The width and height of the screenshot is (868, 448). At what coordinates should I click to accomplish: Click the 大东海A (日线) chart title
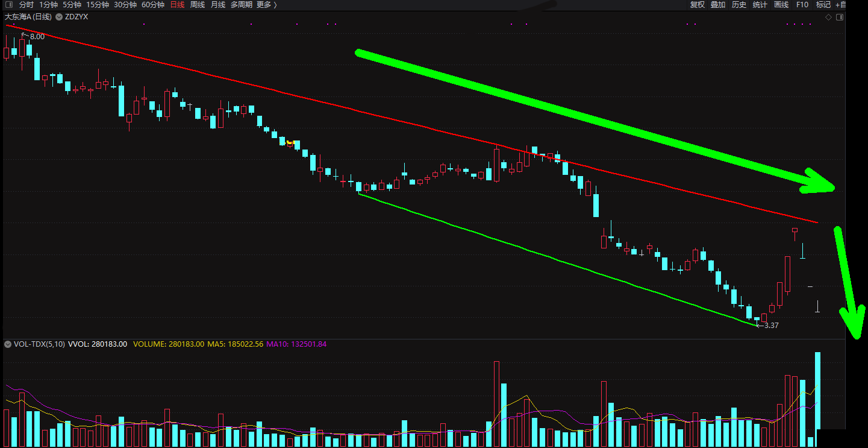pyautogui.click(x=28, y=17)
